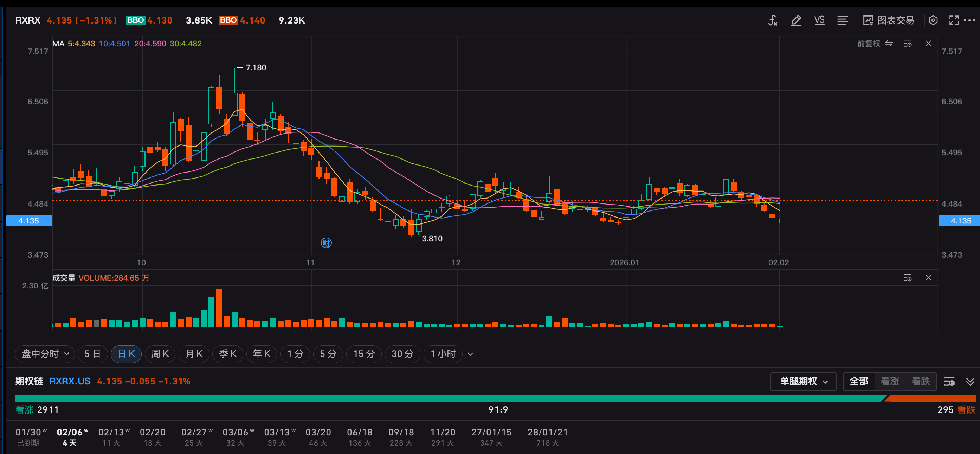Filter option chain to 看跌 puts
The height and width of the screenshot is (454, 980).
pos(920,381)
